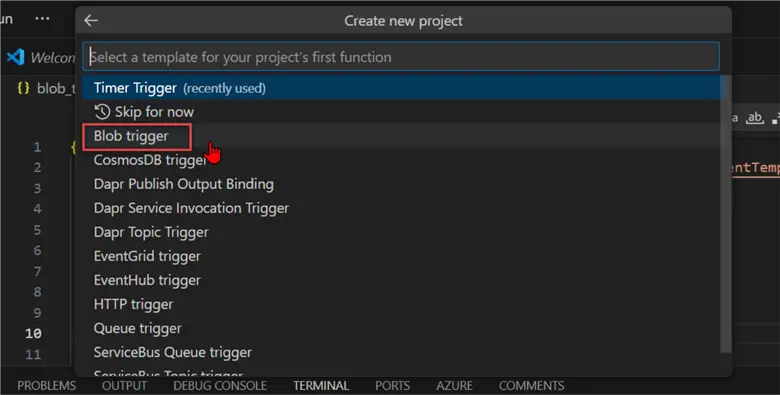Open the ellipsis more actions menu
This screenshot has height=395, width=780.
point(42,19)
